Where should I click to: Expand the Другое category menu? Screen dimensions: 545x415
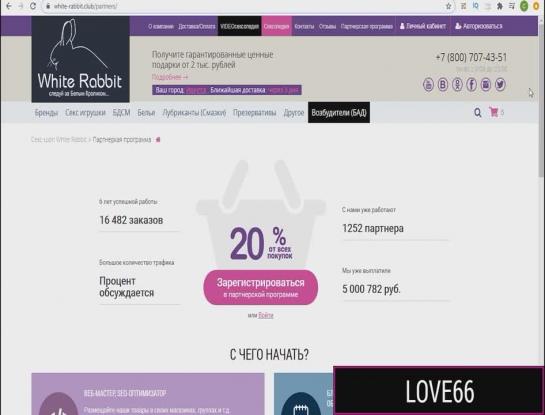point(294,113)
